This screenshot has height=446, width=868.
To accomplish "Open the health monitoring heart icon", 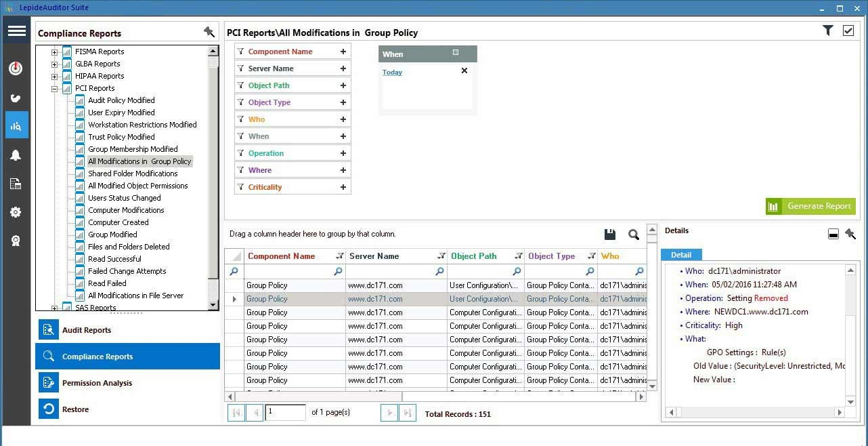I will coord(16,98).
